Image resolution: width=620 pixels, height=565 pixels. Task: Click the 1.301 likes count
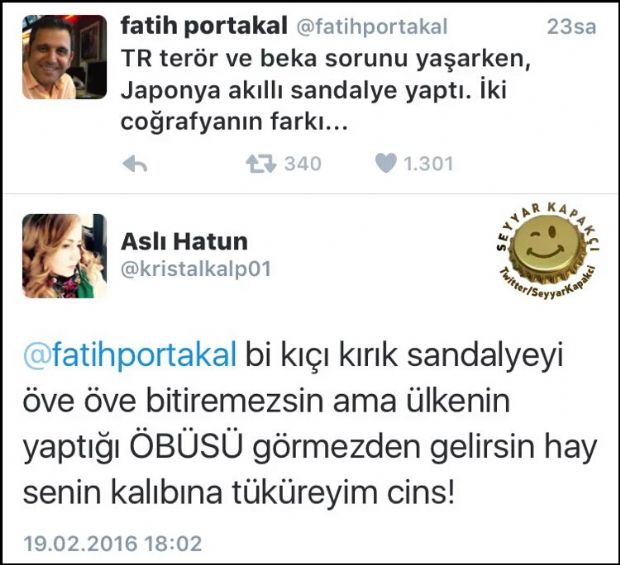(428, 164)
